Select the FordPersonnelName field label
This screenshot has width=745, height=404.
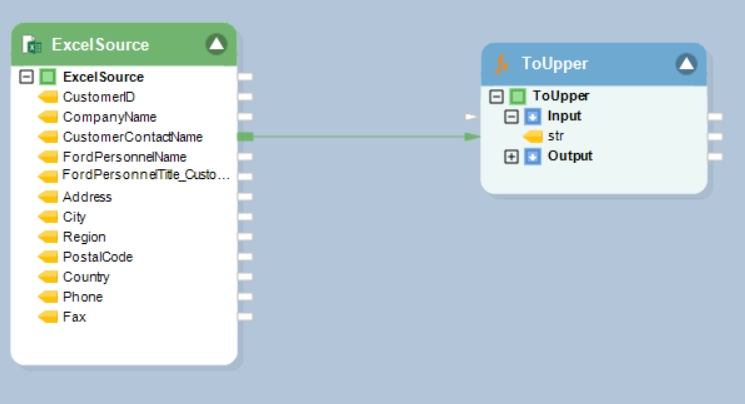point(124,157)
